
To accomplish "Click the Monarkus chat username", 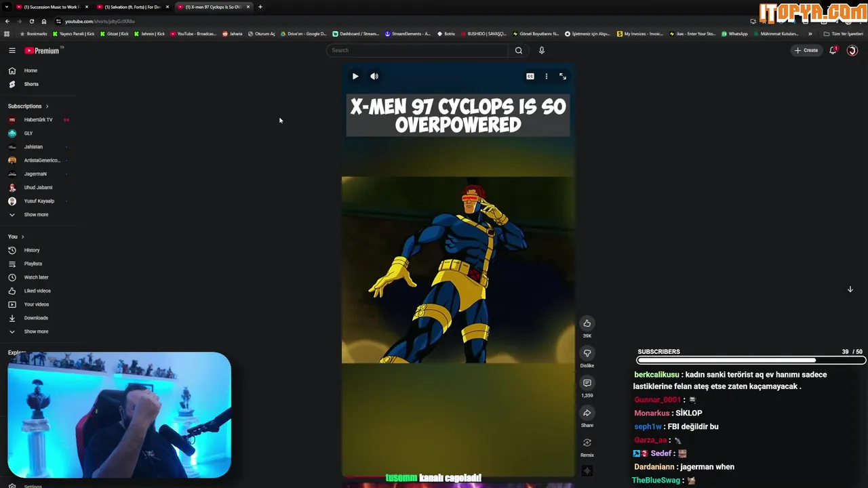I will 652,413.
